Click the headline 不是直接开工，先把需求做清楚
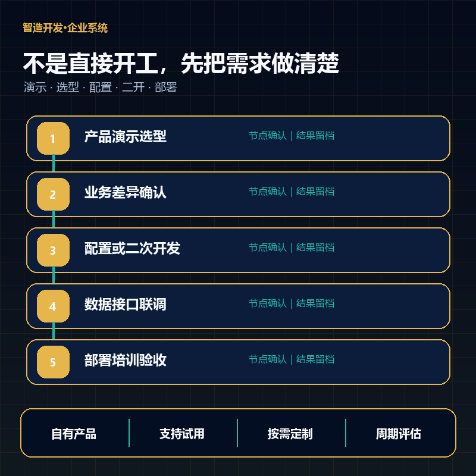 click(181, 63)
